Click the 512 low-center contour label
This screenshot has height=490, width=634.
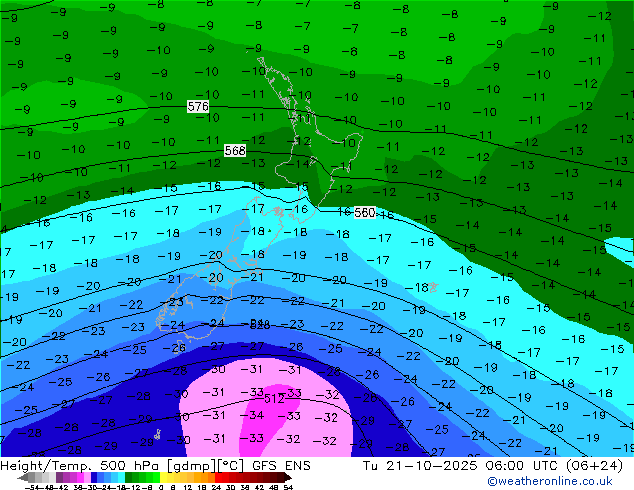tap(274, 399)
